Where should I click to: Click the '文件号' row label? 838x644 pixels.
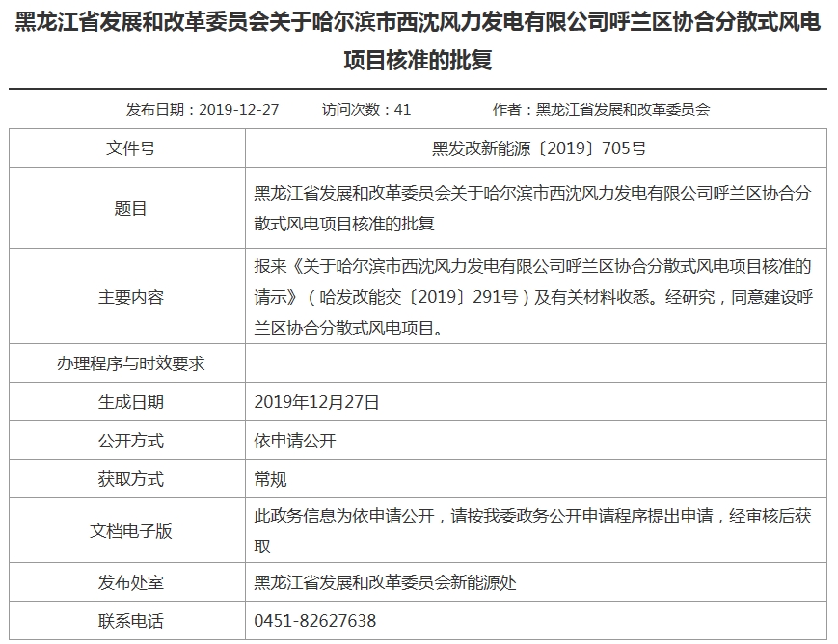[130, 148]
